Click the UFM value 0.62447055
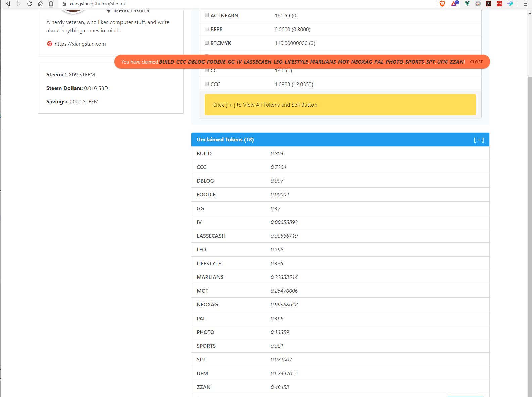 click(284, 373)
